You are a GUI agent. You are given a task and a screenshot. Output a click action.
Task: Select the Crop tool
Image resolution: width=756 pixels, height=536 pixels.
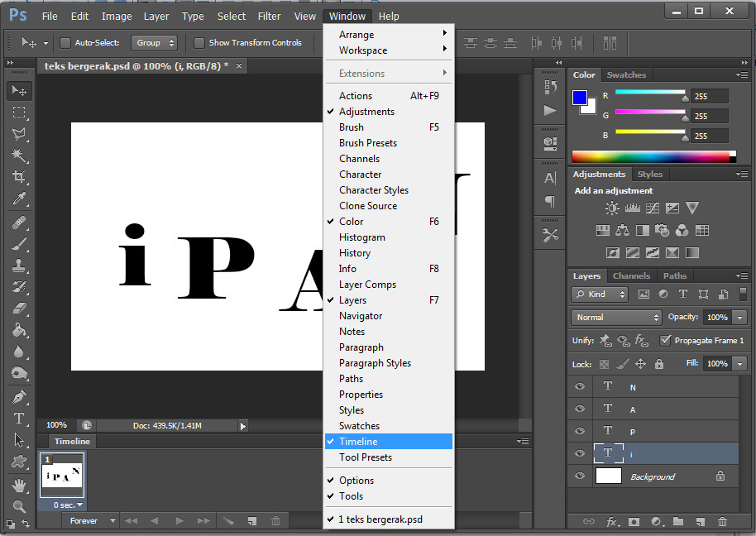coord(19,176)
